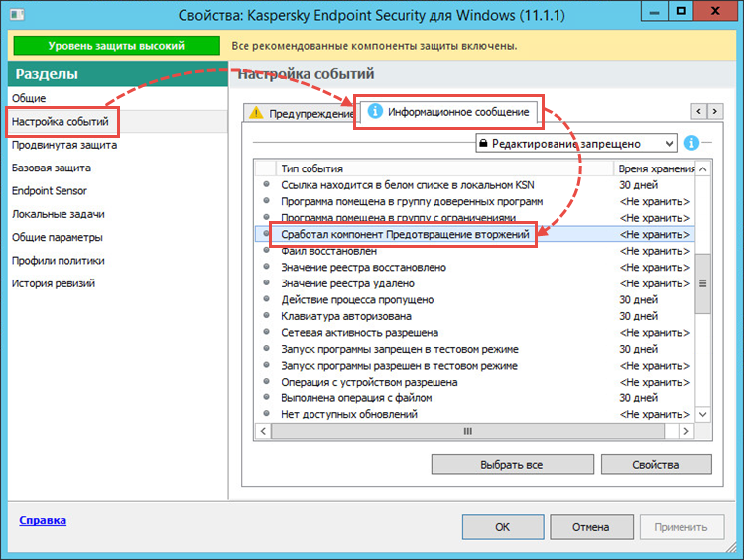Open the История ревизий section

click(x=54, y=283)
